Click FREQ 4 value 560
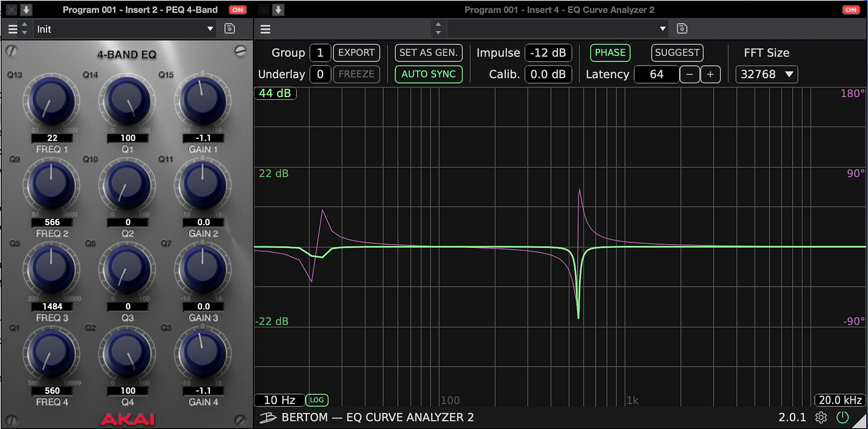Image resolution: width=868 pixels, height=429 pixels. coord(52,391)
